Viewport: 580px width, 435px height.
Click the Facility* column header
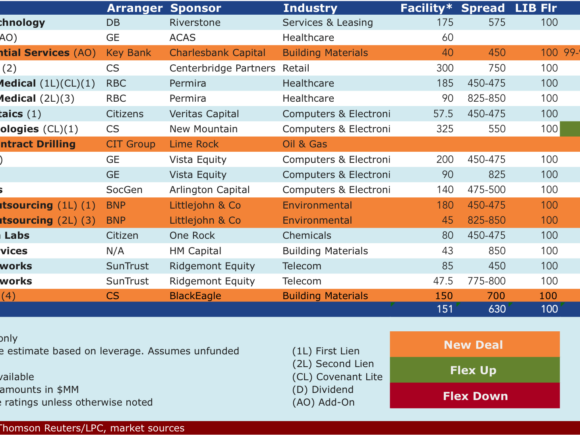tap(426, 8)
